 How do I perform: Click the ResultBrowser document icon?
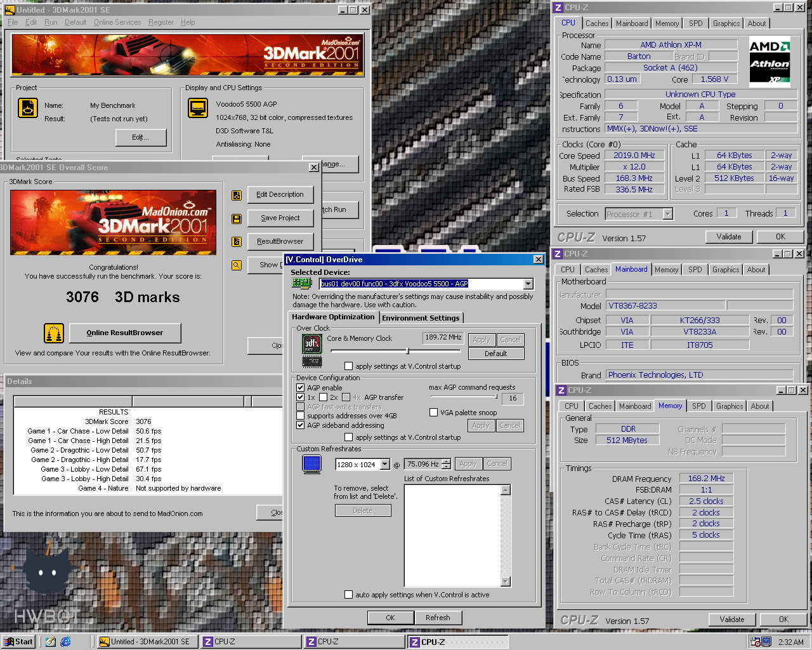point(237,242)
